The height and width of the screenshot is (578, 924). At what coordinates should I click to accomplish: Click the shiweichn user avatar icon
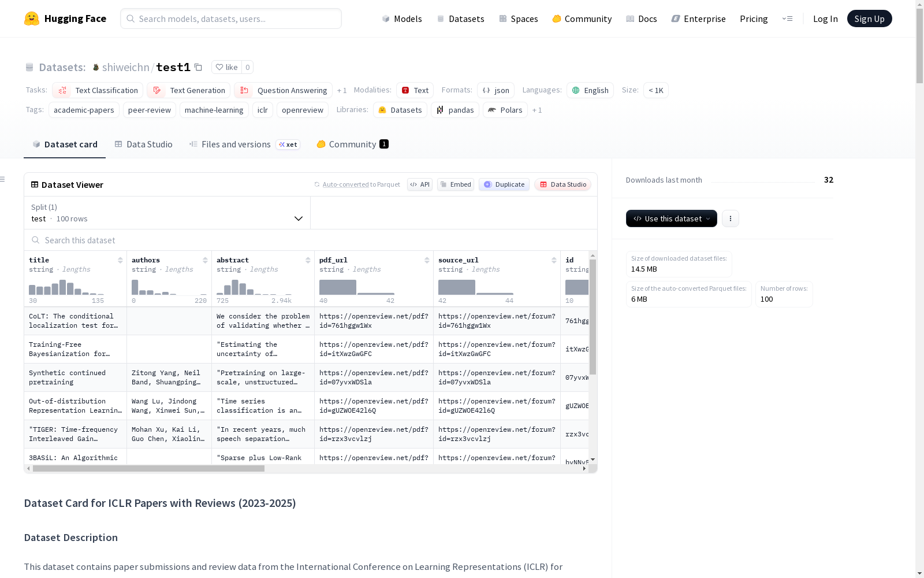coord(96,67)
